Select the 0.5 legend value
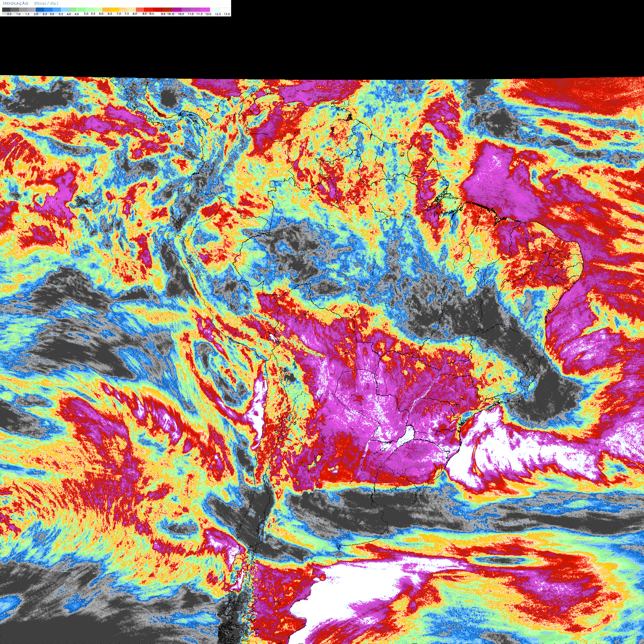This screenshot has width=644, height=644. [x=9, y=14]
